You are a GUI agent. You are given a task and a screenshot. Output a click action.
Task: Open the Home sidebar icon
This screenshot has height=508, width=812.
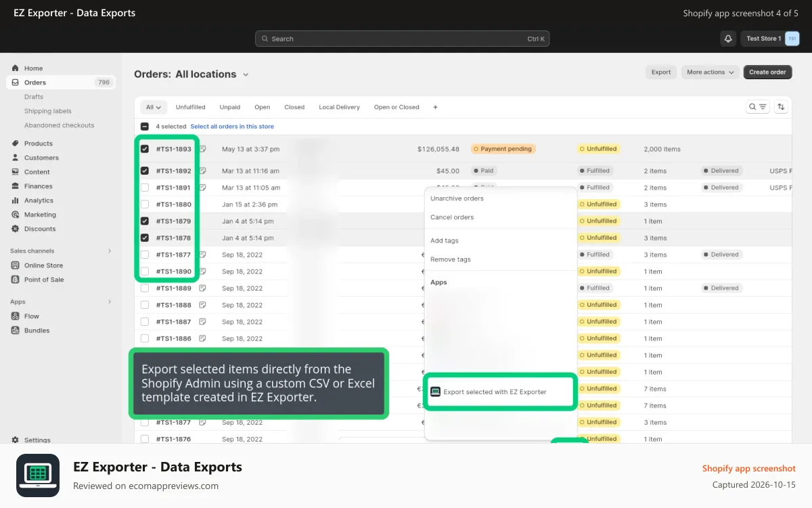[16, 68]
